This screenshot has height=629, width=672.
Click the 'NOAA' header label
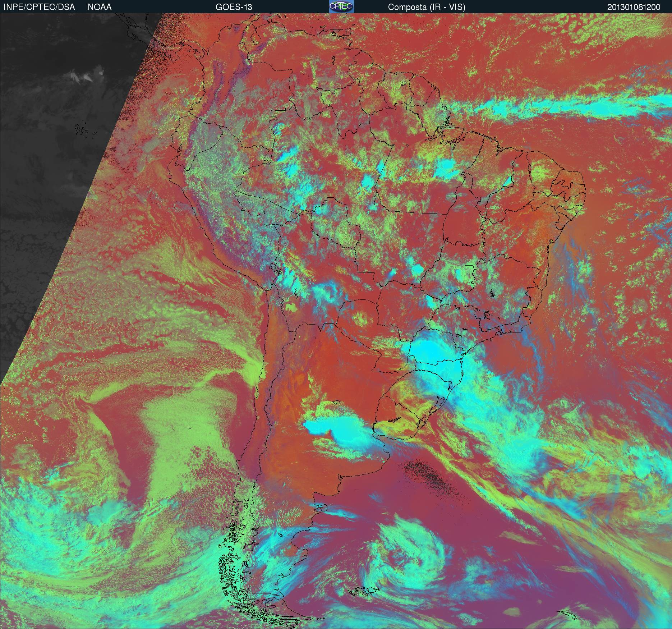[x=100, y=7]
